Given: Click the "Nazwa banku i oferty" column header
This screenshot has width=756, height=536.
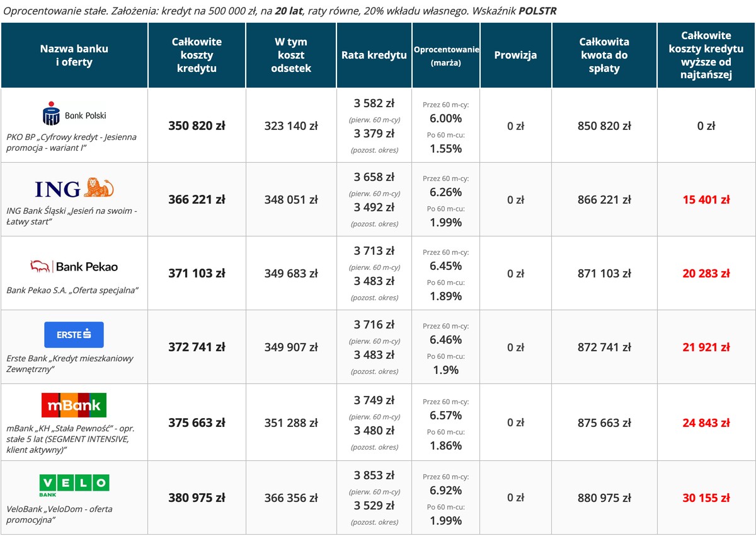Looking at the screenshot, I should tap(74, 55).
